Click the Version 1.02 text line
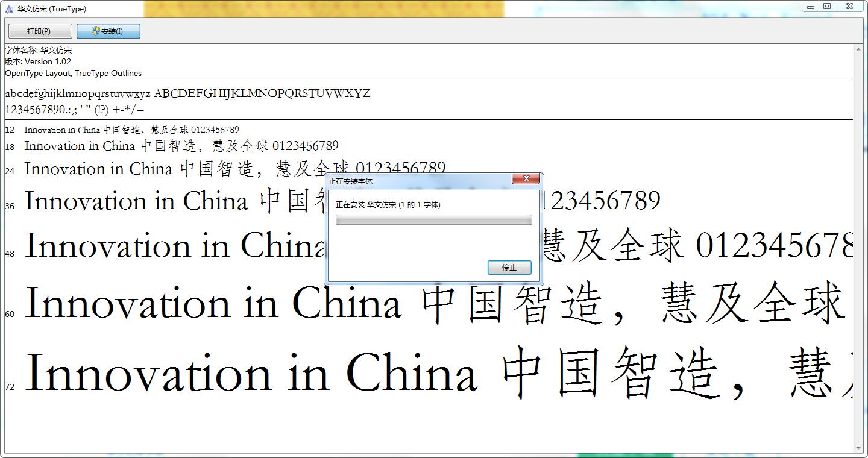 pos(37,61)
